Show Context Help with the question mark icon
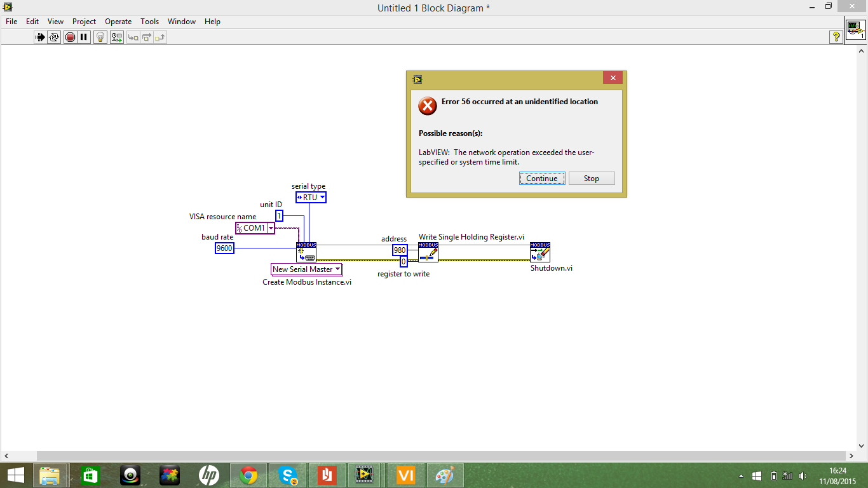This screenshot has height=488, width=868. [x=836, y=37]
